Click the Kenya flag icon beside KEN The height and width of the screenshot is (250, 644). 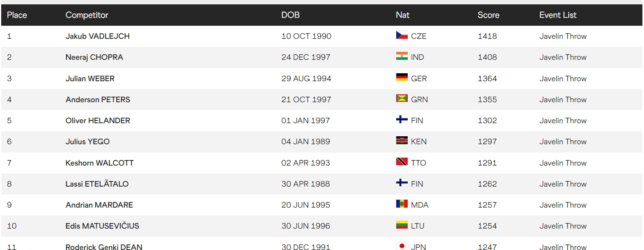[402, 141]
